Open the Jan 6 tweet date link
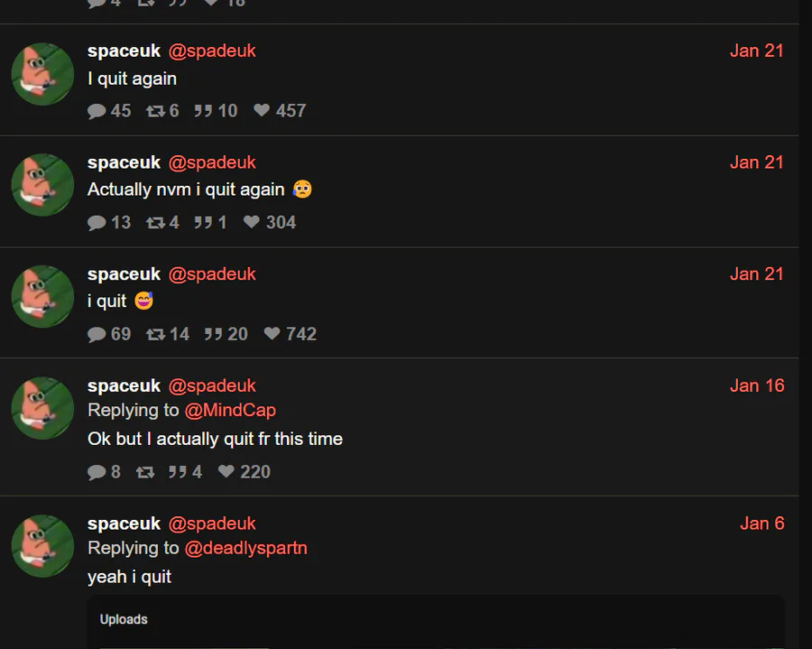This screenshot has height=649, width=812. 761,524
